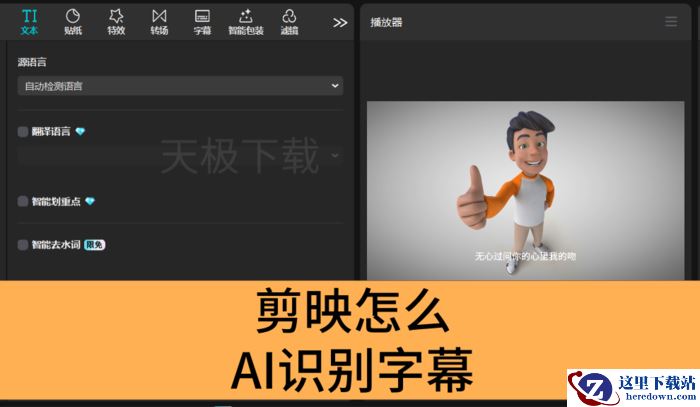The height and width of the screenshot is (407, 700).
Task: Click the video preview in the player
Action: 525,191
